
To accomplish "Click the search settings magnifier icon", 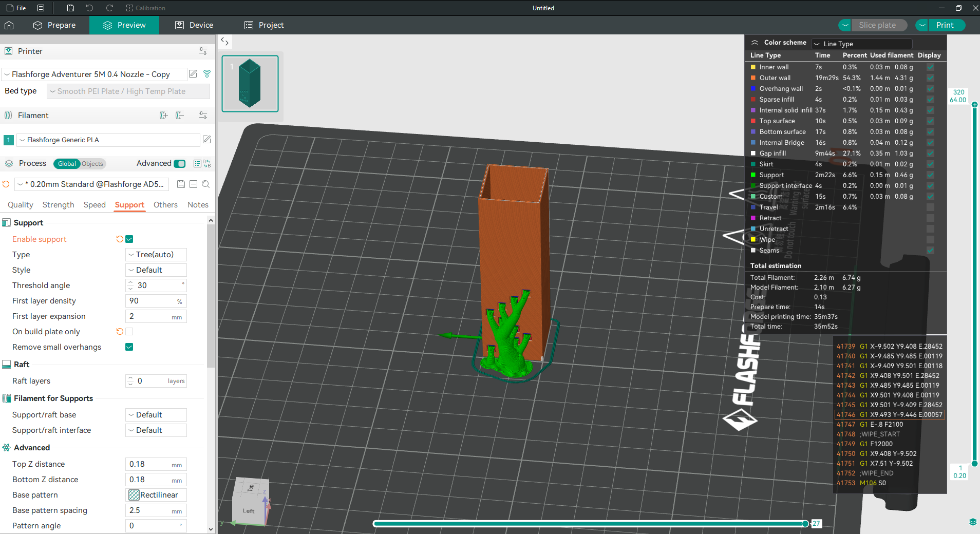I will coord(206,184).
